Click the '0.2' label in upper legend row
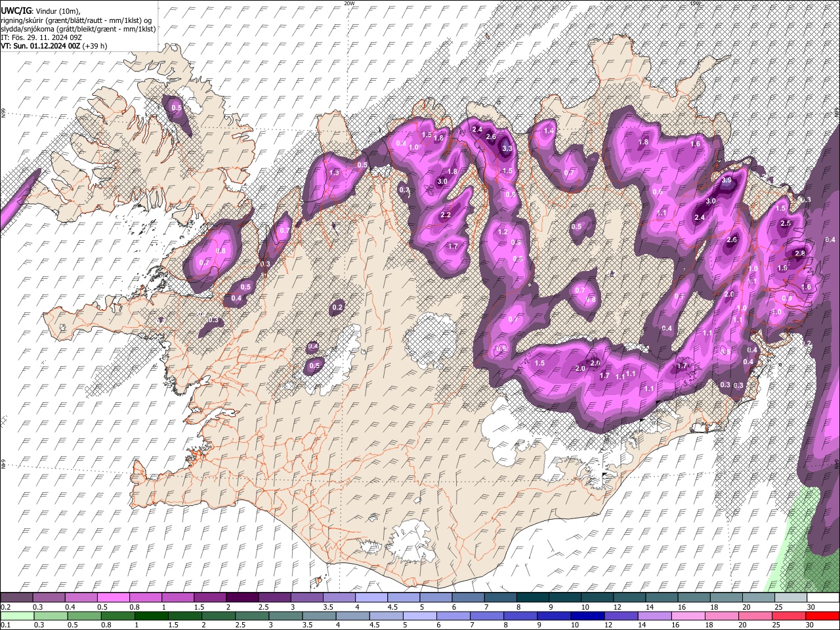840x630 pixels. pyautogui.click(x=5, y=607)
